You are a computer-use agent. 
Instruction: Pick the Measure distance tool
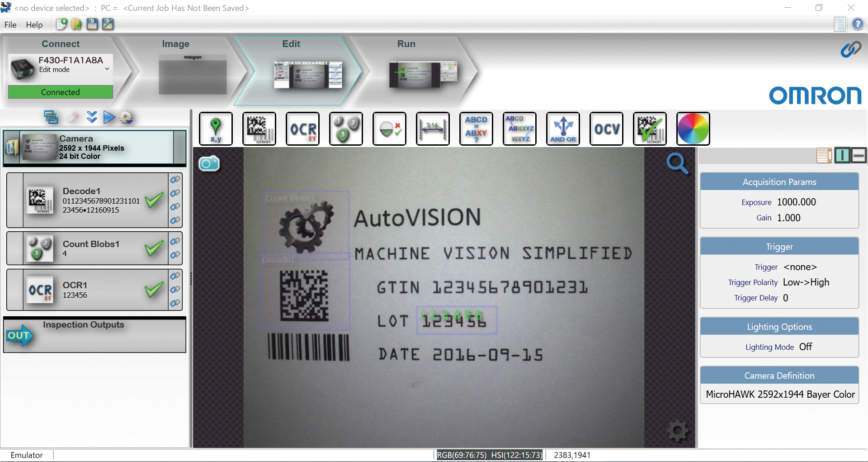click(x=433, y=129)
